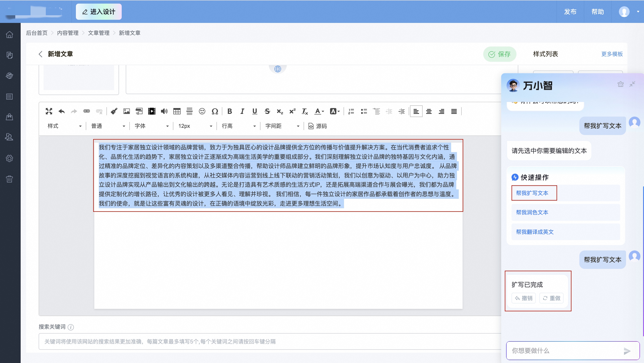This screenshot has height=363, width=644.
Task: Click the format brush icon
Action: tap(114, 111)
